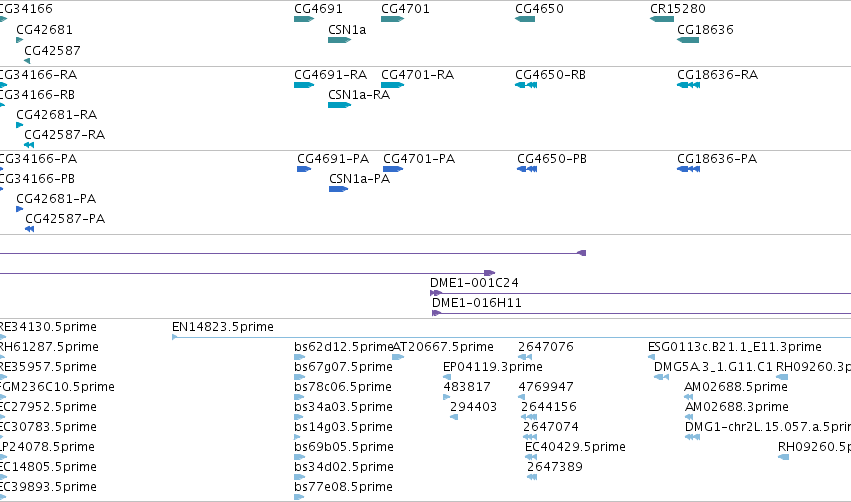Select feature 2647389
This screenshot has height=502, width=851.
coord(554,467)
